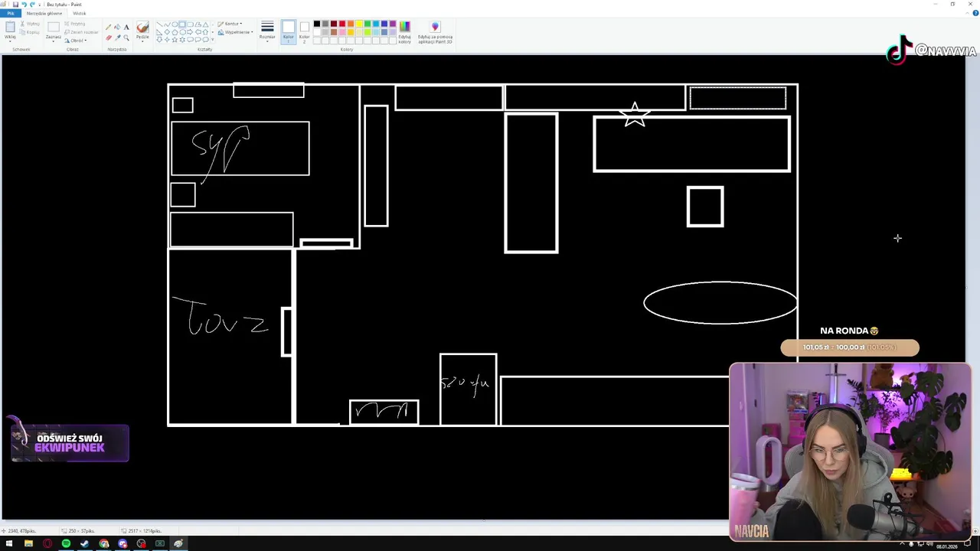Screen dimensions: 980x551
Task: Open the Kontur outline dropdown
Action: 230,24
